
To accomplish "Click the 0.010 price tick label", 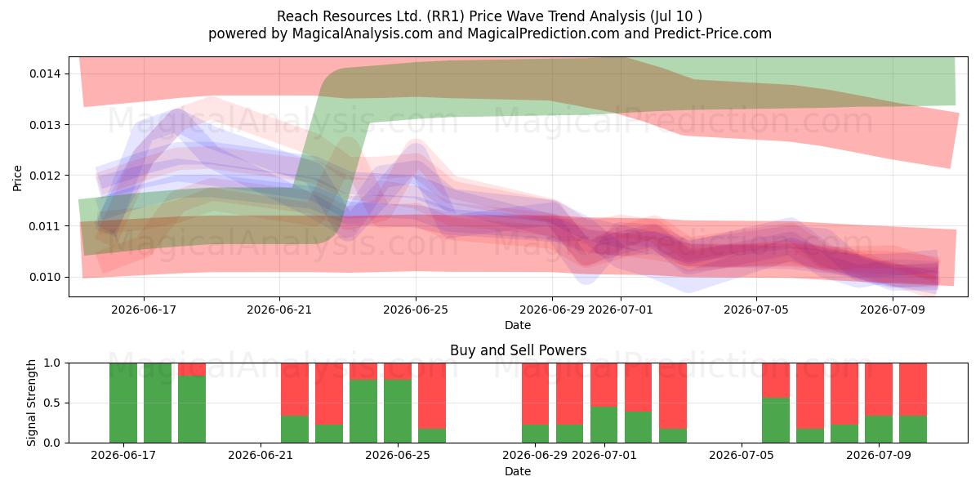I will coord(46,277).
